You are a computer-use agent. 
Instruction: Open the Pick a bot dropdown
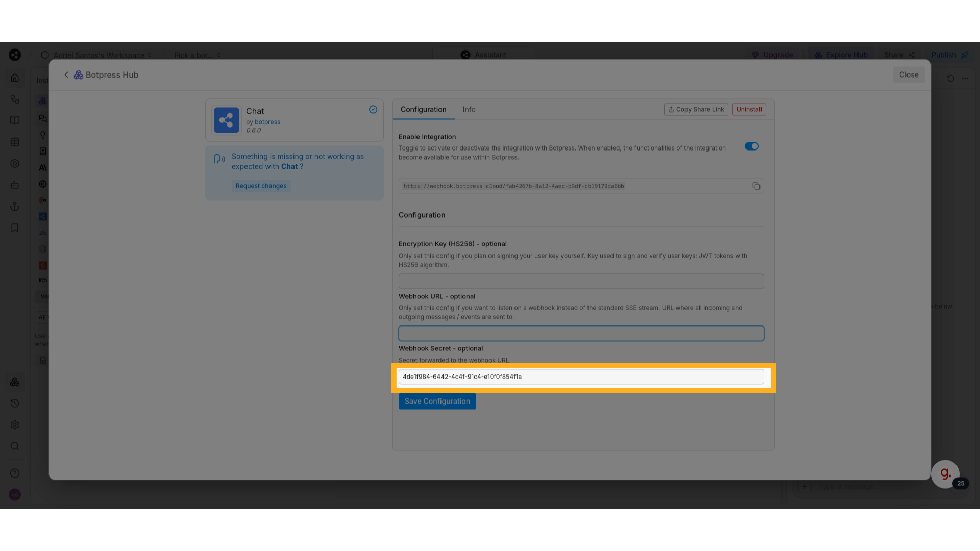coord(198,55)
